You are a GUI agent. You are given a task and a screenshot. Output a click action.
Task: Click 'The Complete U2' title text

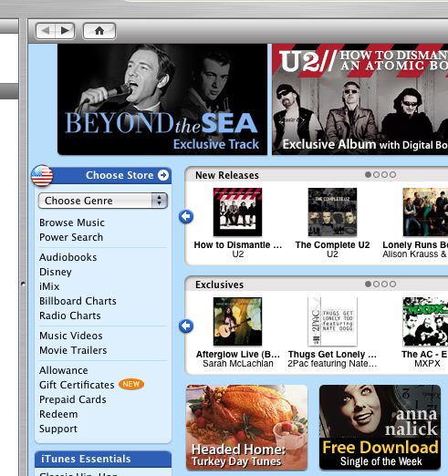pos(332,244)
